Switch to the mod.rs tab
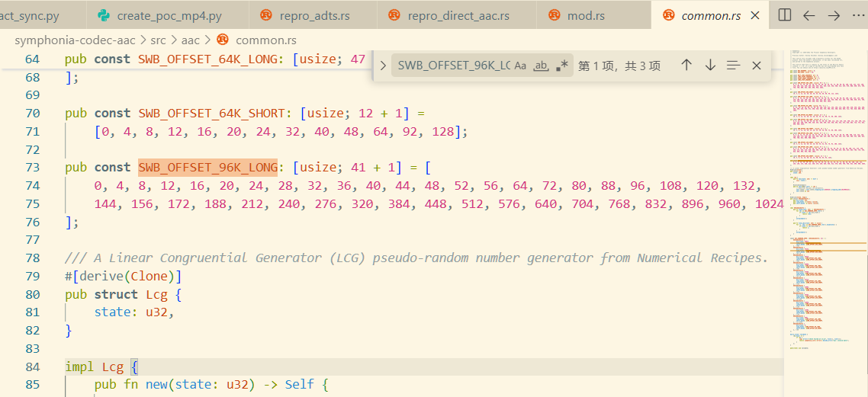This screenshot has height=397, width=868. 586,15
